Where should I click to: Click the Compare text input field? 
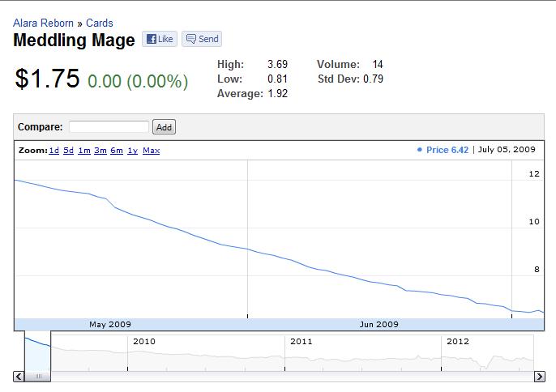click(x=109, y=126)
